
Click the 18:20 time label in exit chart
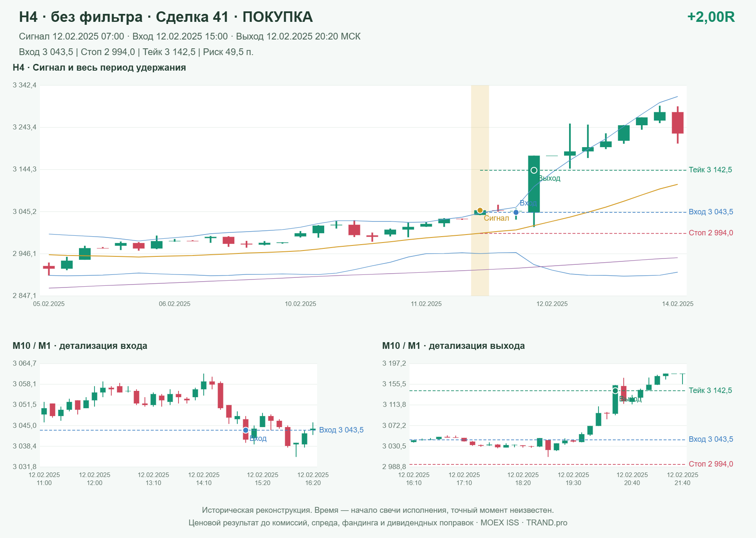tap(523, 483)
